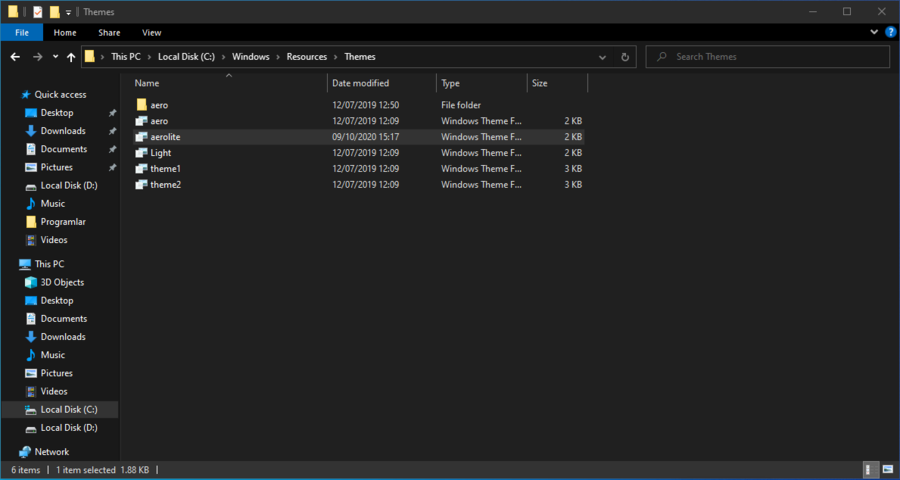This screenshot has height=480, width=900.
Task: Click the File folder type text
Action: pos(461,105)
